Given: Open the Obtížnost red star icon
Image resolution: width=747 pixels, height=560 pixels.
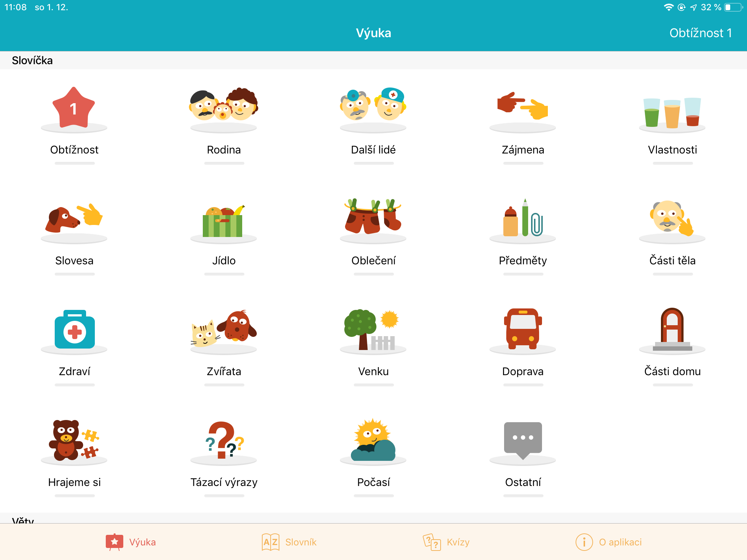Looking at the screenshot, I should tap(74, 107).
